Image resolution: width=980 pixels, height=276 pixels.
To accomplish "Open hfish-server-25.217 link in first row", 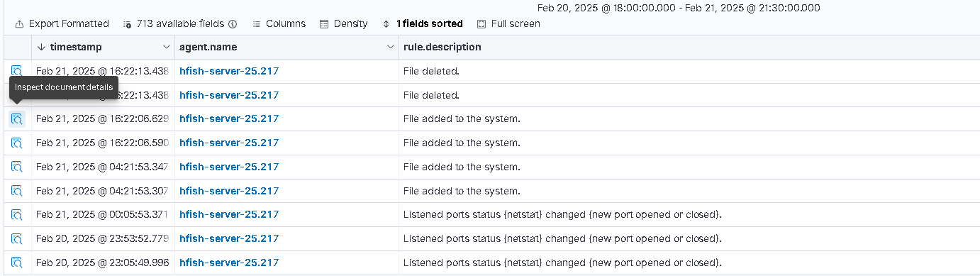I will coord(229,71).
